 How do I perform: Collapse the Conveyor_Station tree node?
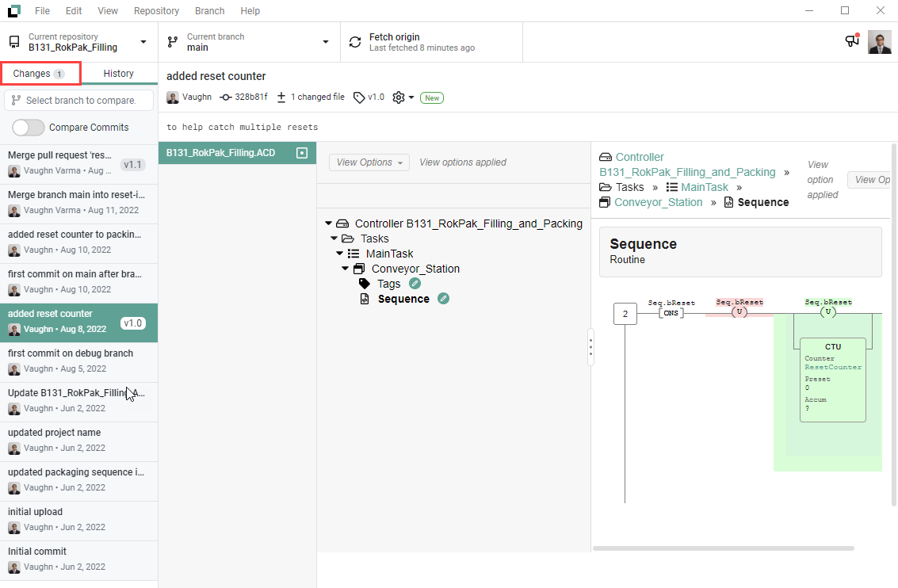(x=346, y=269)
